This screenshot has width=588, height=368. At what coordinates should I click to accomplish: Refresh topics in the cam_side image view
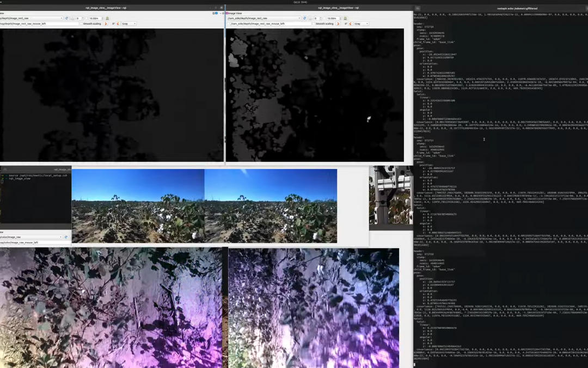click(x=304, y=18)
